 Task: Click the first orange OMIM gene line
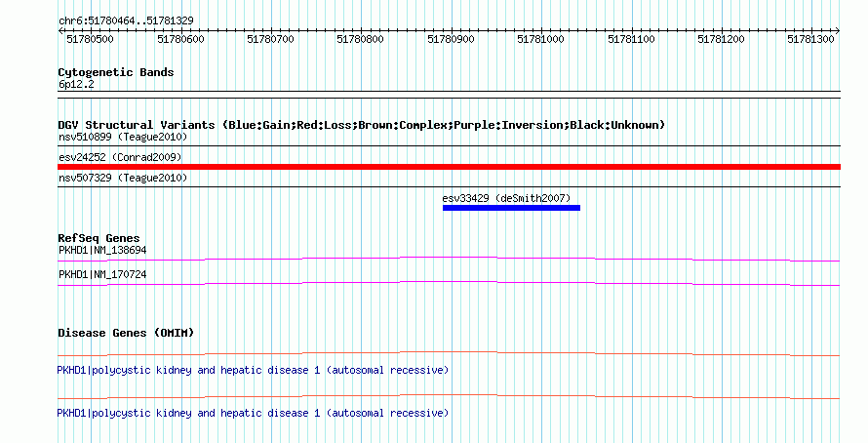click(x=449, y=353)
